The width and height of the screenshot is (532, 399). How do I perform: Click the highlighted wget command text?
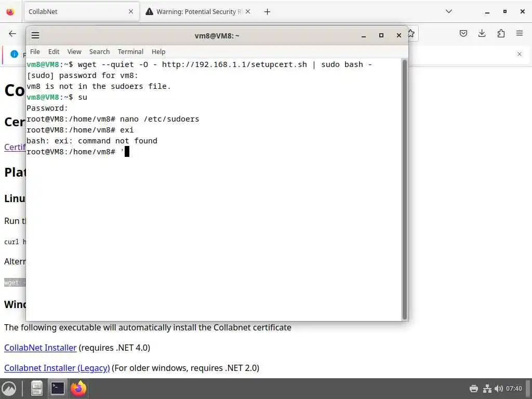15,282
